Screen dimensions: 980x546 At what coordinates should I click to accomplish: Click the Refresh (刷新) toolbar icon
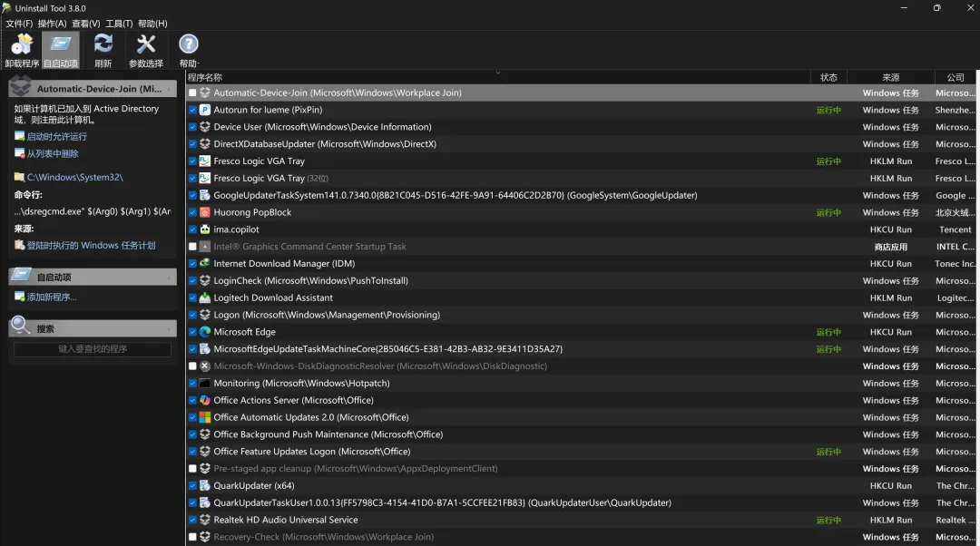pos(103,50)
